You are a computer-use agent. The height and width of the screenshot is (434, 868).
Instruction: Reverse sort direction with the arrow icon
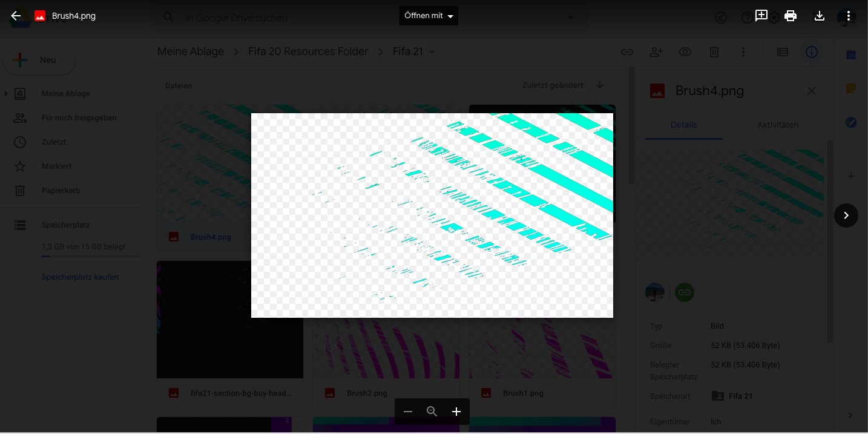pos(600,85)
